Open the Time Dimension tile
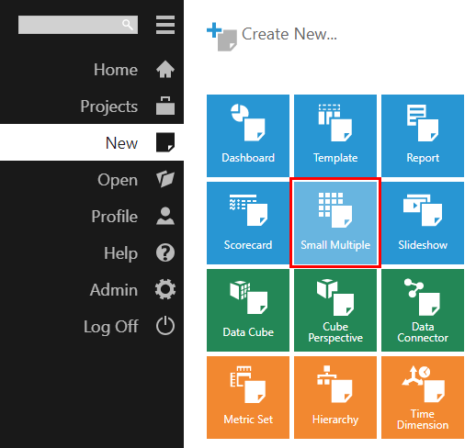 pos(423,398)
